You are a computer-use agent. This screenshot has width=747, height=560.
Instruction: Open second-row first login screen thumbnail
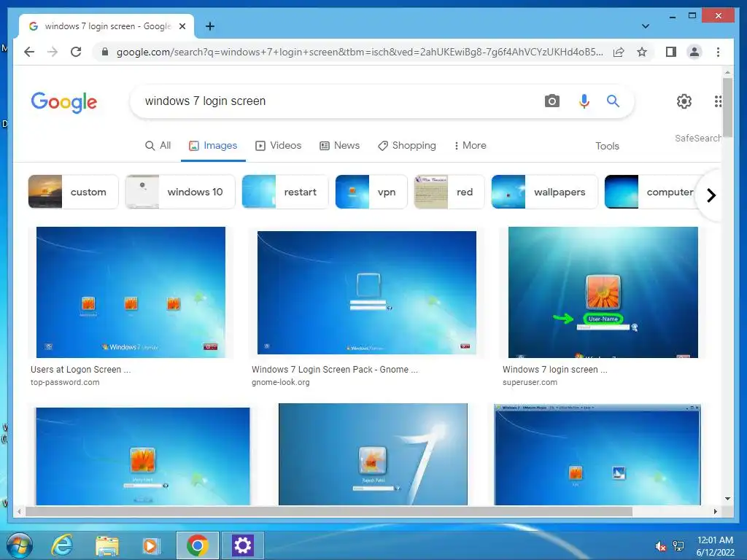[x=143, y=456]
